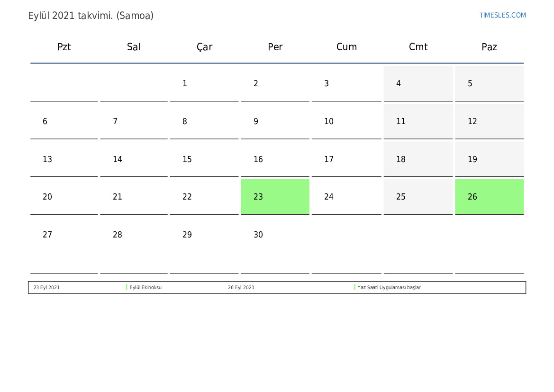Screen dimensions: 554x392
Task: Click the 26 Eyl 2021 legend date
Action: point(241,288)
